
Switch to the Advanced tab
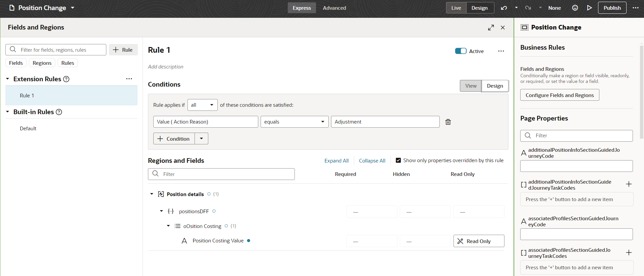click(334, 8)
